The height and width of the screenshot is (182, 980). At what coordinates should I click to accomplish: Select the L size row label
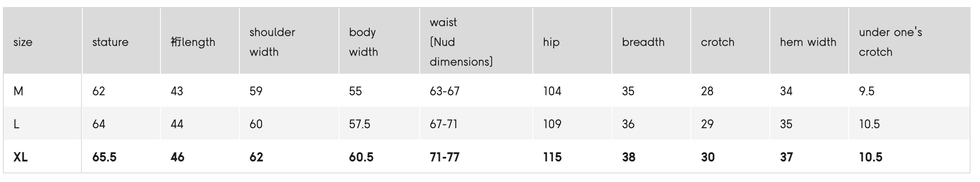pyautogui.click(x=16, y=124)
